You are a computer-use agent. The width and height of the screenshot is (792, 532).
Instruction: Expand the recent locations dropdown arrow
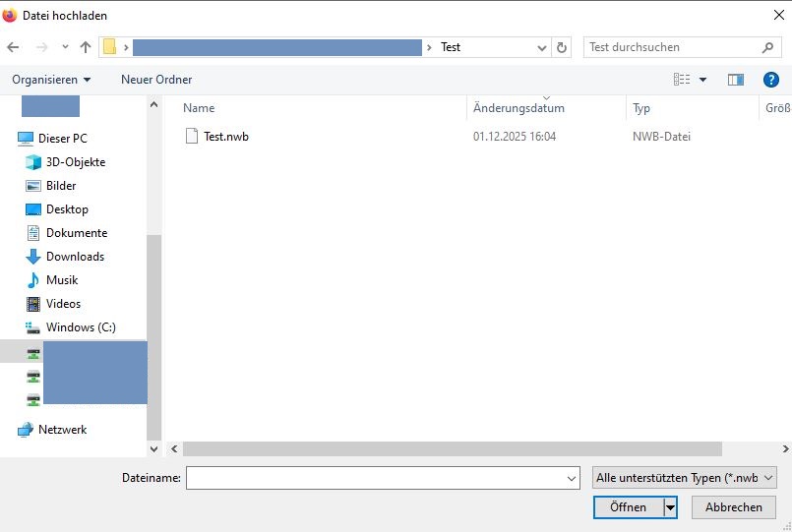[65, 47]
